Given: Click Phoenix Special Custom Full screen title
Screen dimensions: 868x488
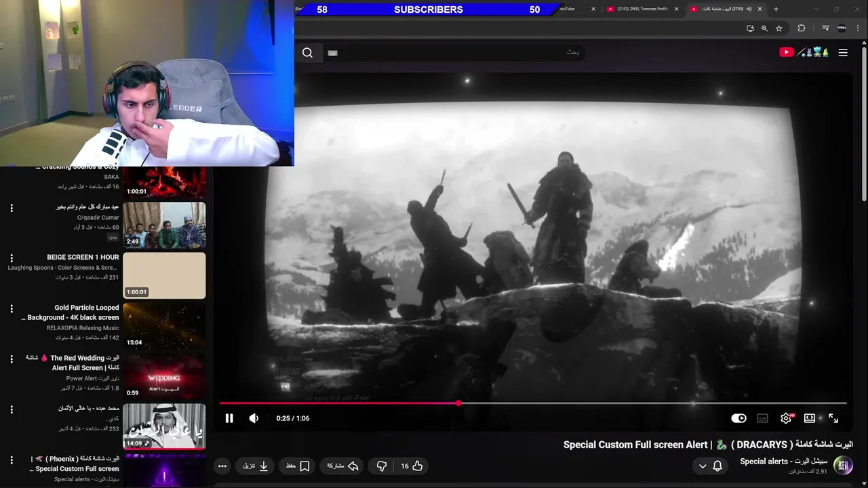Looking at the screenshot, I should [x=74, y=464].
